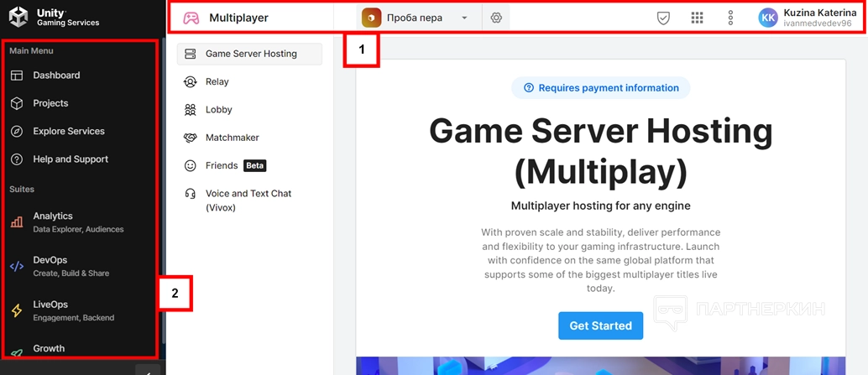
Task: Click the Multiplayer gamepad icon
Action: tap(191, 18)
